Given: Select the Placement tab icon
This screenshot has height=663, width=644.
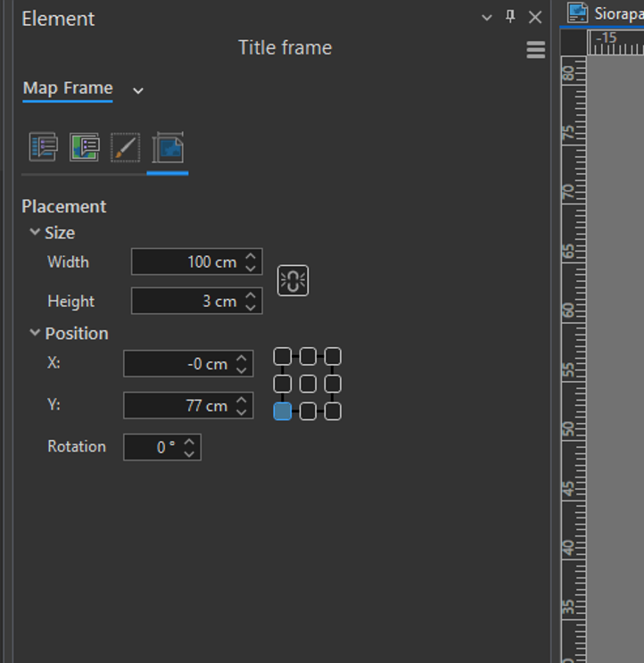Looking at the screenshot, I should point(167,147).
